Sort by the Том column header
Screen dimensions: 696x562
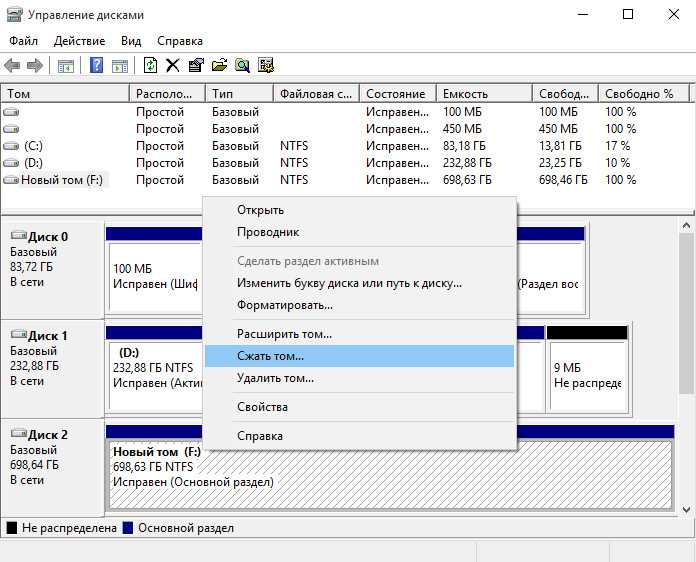coord(65,94)
